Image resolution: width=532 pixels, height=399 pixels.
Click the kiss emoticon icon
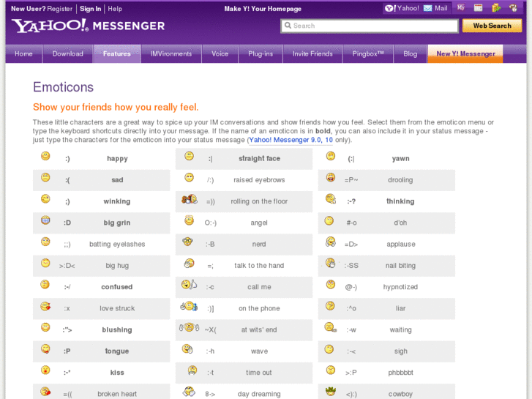pos(45,370)
